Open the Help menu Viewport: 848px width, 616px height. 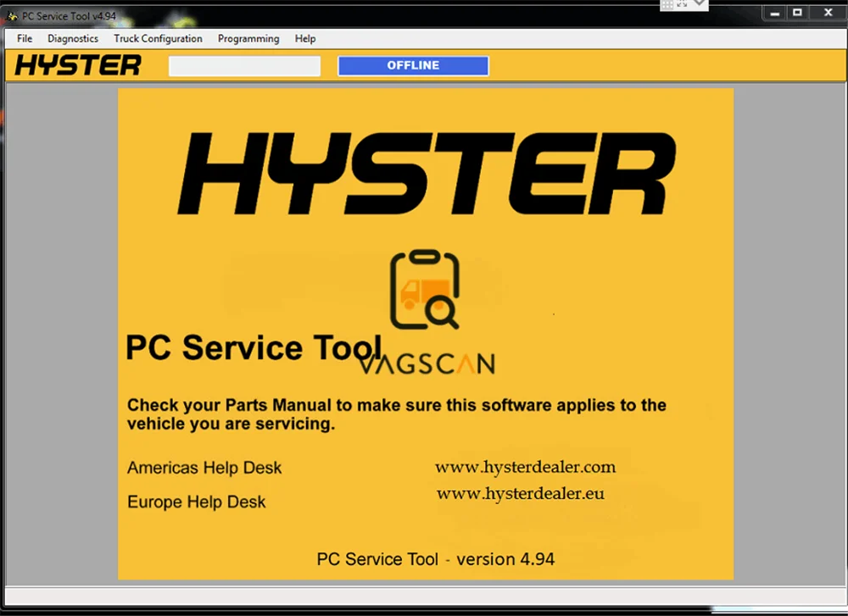pyautogui.click(x=305, y=38)
